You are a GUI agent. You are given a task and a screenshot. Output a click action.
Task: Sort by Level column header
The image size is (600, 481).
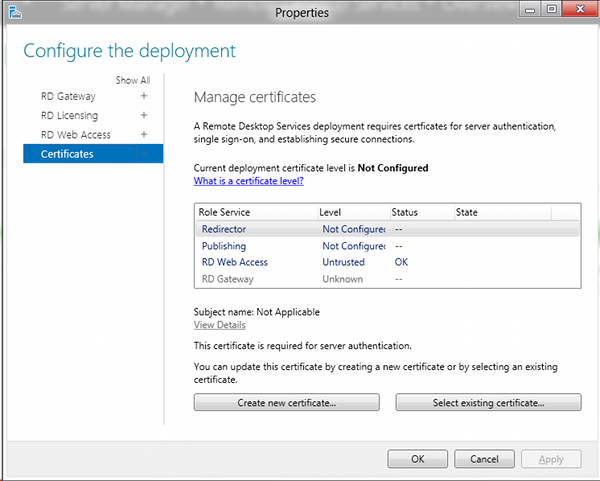click(354, 212)
